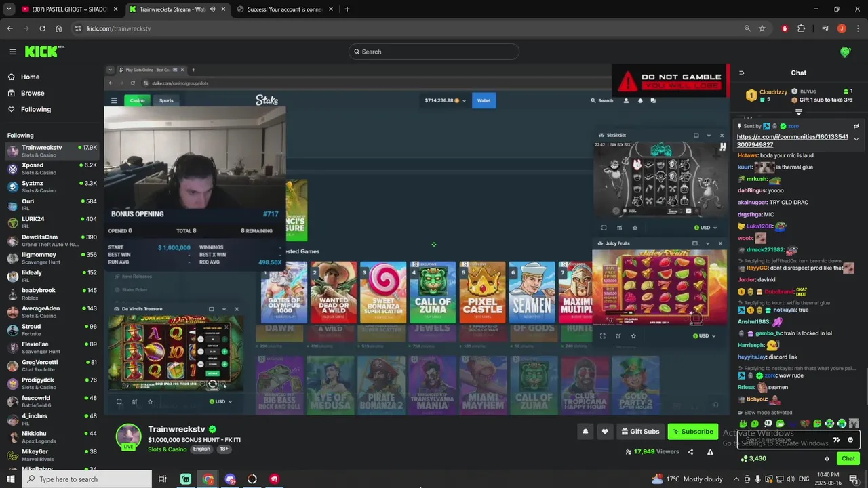Open Trainwreckstv streamer avatar
Screen dimensions: 868x488
(x=128, y=437)
